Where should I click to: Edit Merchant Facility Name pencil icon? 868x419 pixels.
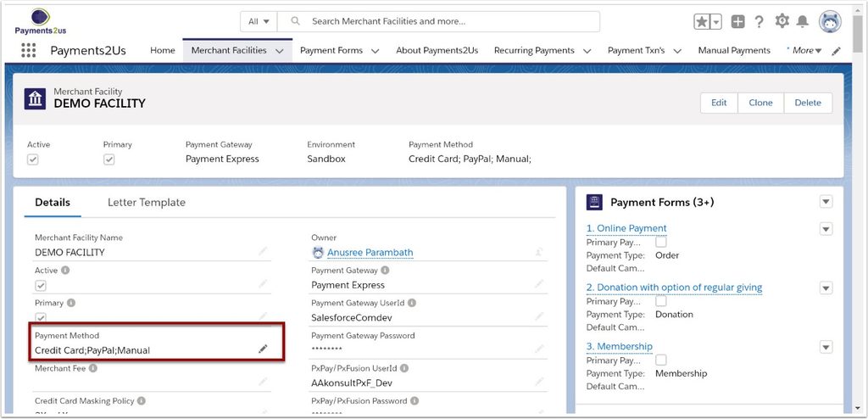click(263, 252)
